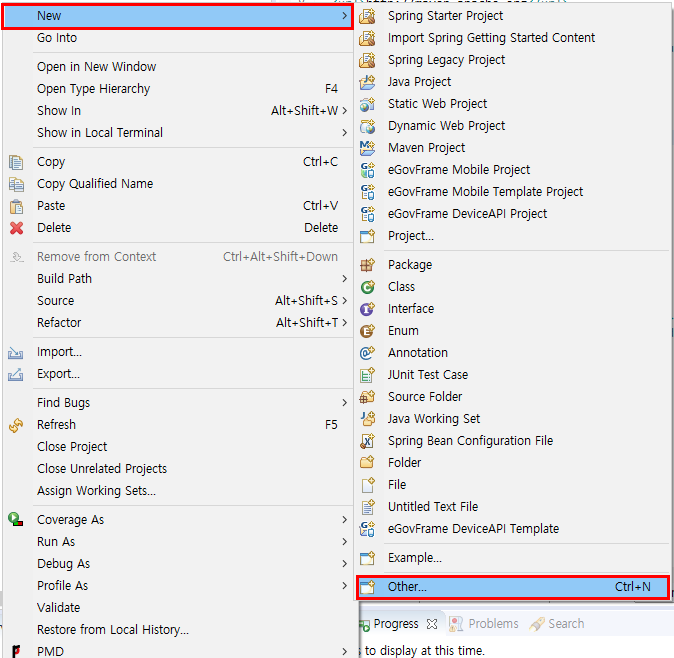Select Project... in the New submenu
674x658 pixels.
pyautogui.click(x=512, y=236)
